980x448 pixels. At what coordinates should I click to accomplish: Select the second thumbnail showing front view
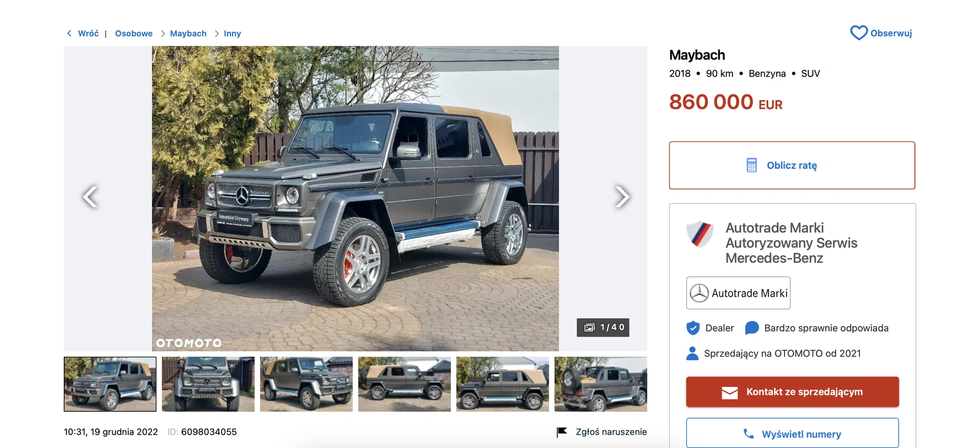[208, 384]
